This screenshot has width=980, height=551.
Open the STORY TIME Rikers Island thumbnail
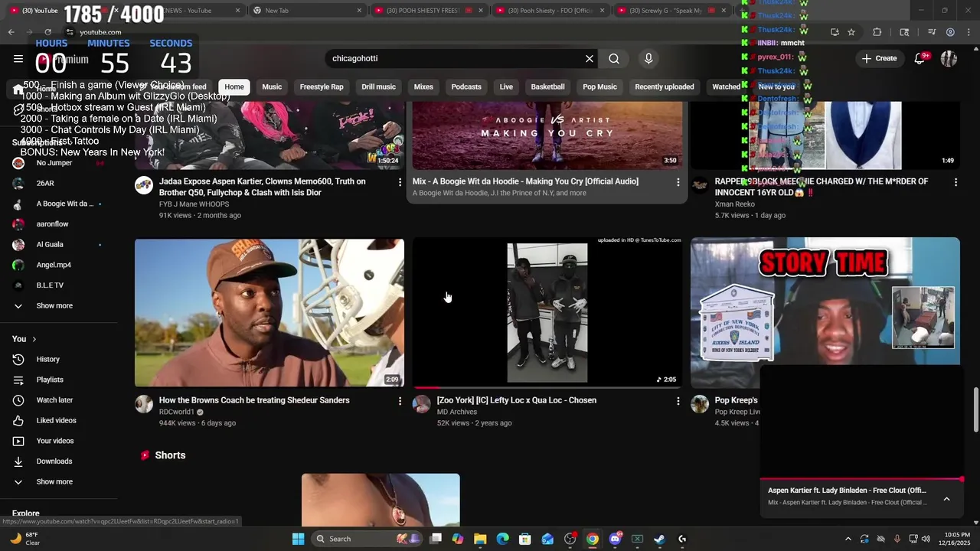tap(825, 312)
